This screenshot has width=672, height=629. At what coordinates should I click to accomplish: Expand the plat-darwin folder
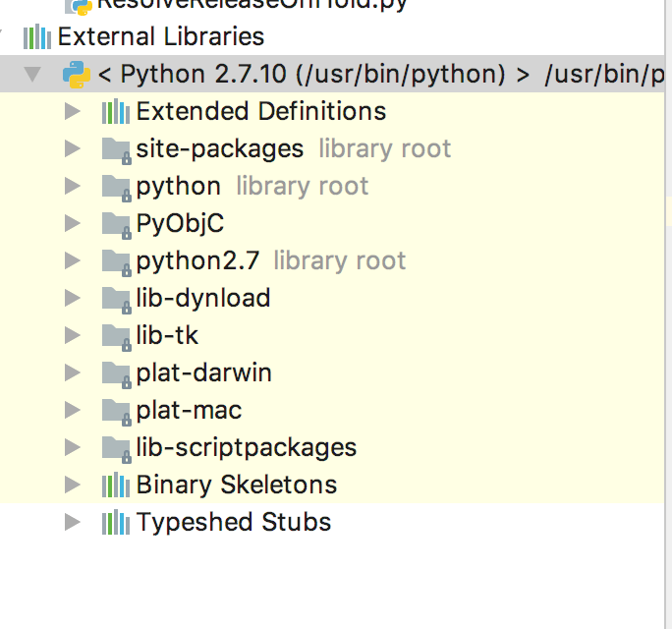coord(71,373)
